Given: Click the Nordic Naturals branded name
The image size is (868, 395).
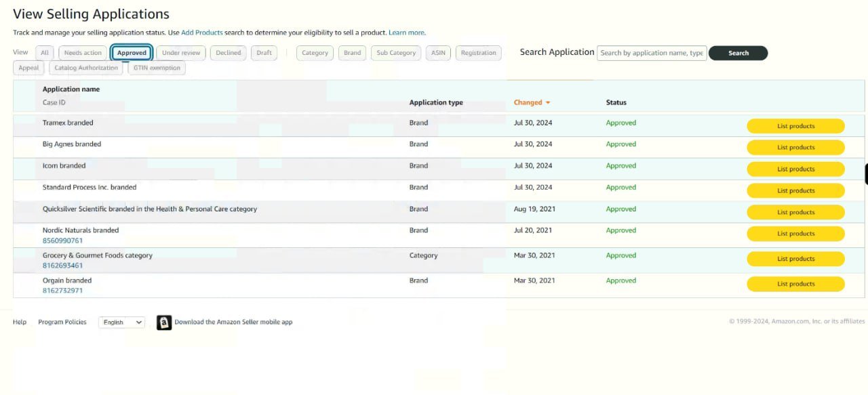Looking at the screenshot, I should 81,230.
